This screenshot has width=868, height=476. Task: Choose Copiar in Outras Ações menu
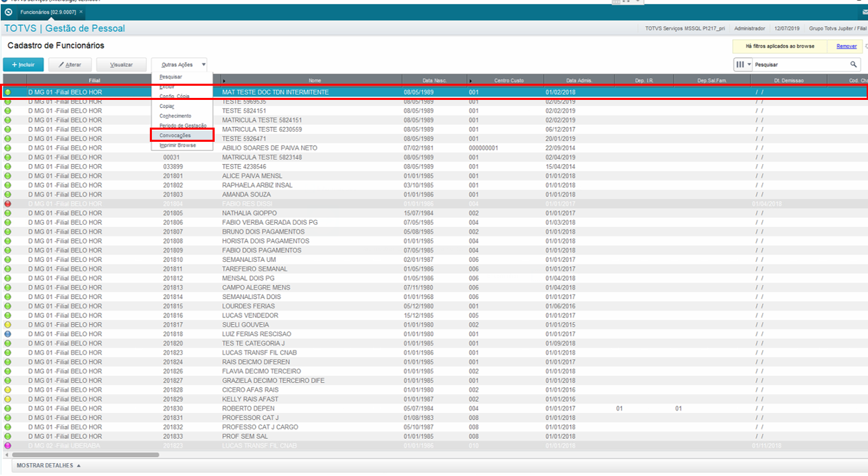point(167,106)
